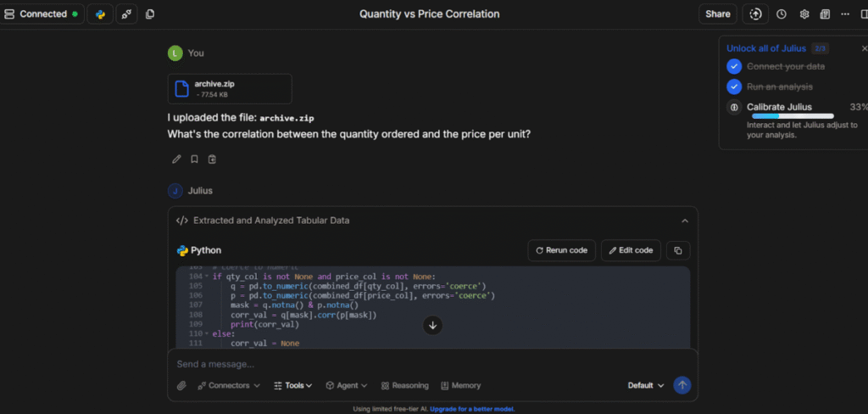
Task: Open the three-dots more options menu
Action: 844,14
